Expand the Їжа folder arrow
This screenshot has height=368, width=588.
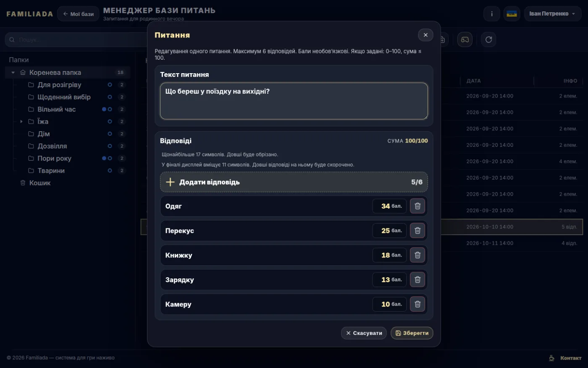pyautogui.click(x=21, y=122)
